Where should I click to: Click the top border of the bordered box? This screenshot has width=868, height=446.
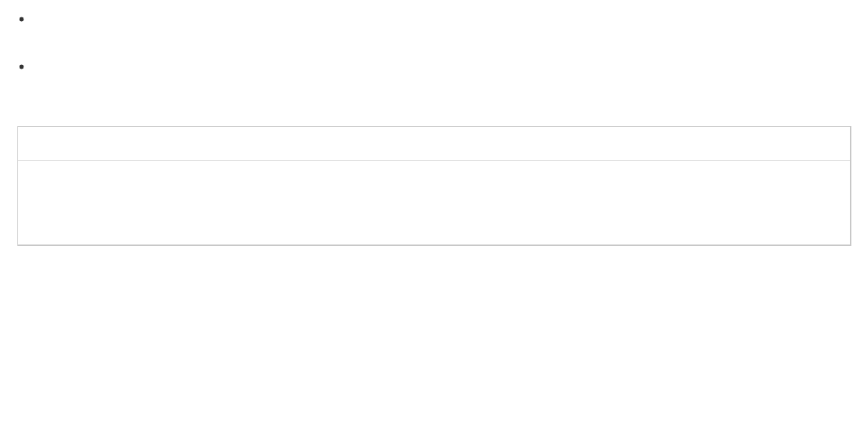coord(434,127)
